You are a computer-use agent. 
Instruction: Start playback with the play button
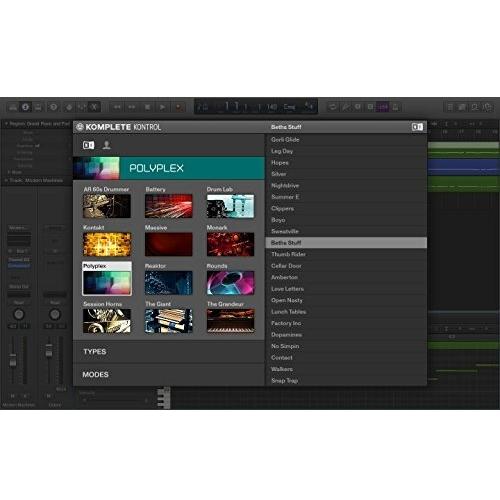point(163,107)
